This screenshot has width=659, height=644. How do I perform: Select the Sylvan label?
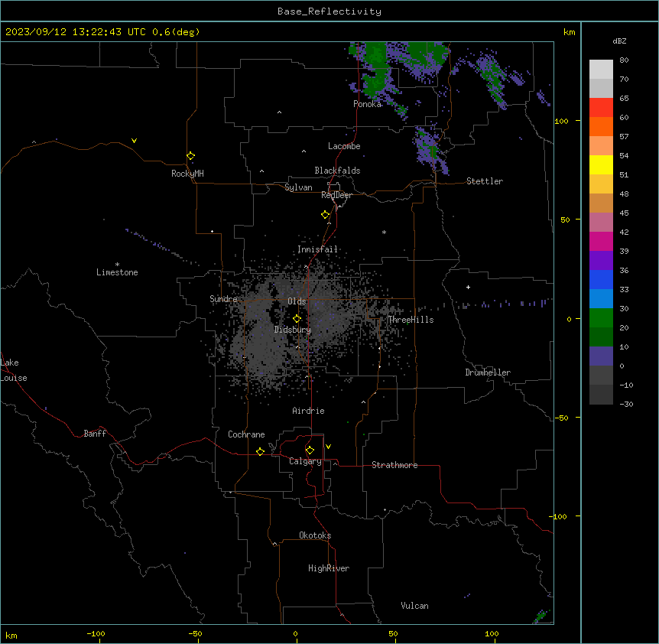[298, 187]
